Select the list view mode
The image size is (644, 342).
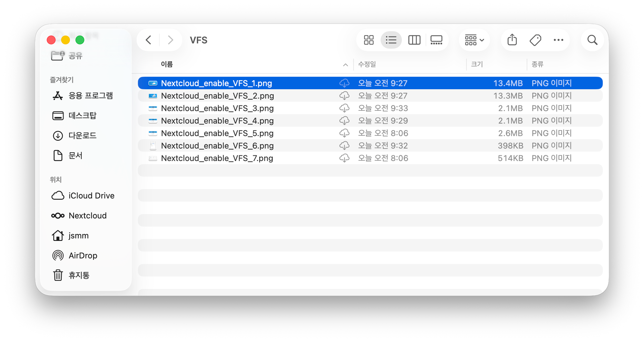(391, 40)
